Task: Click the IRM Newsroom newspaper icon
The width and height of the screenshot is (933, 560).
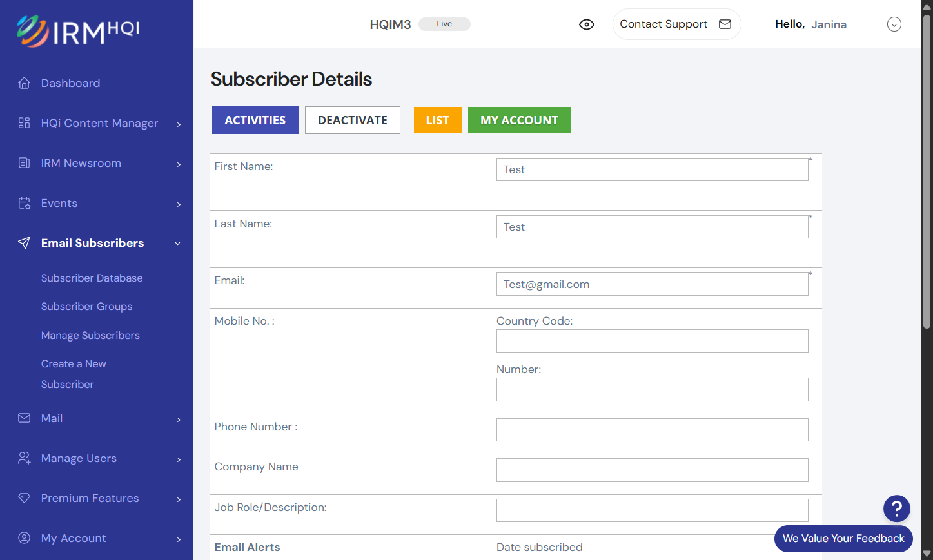Action: coord(25,163)
